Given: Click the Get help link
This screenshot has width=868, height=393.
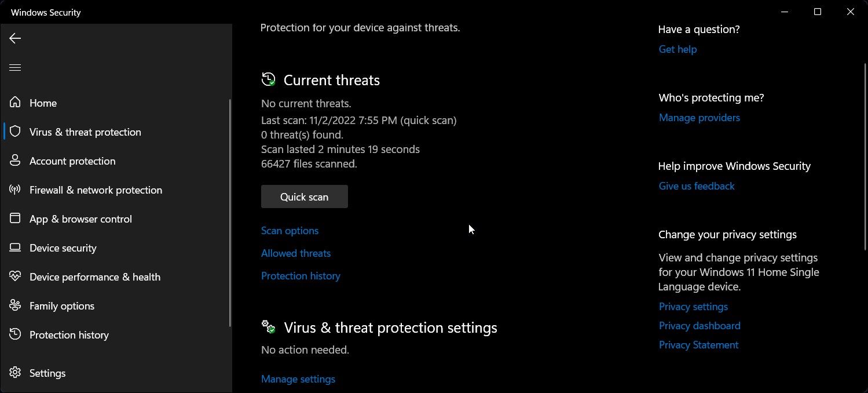Looking at the screenshot, I should point(677,49).
